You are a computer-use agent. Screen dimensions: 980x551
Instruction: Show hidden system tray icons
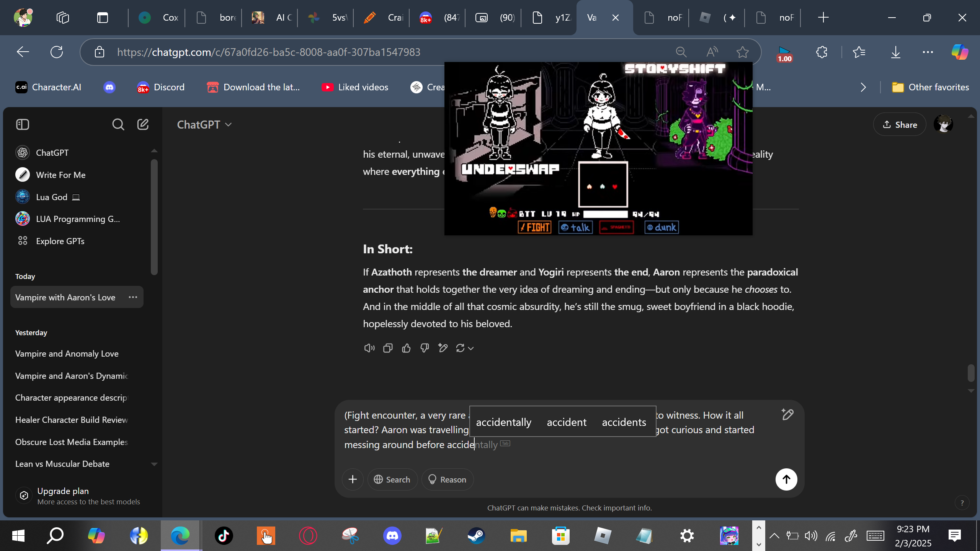774,536
